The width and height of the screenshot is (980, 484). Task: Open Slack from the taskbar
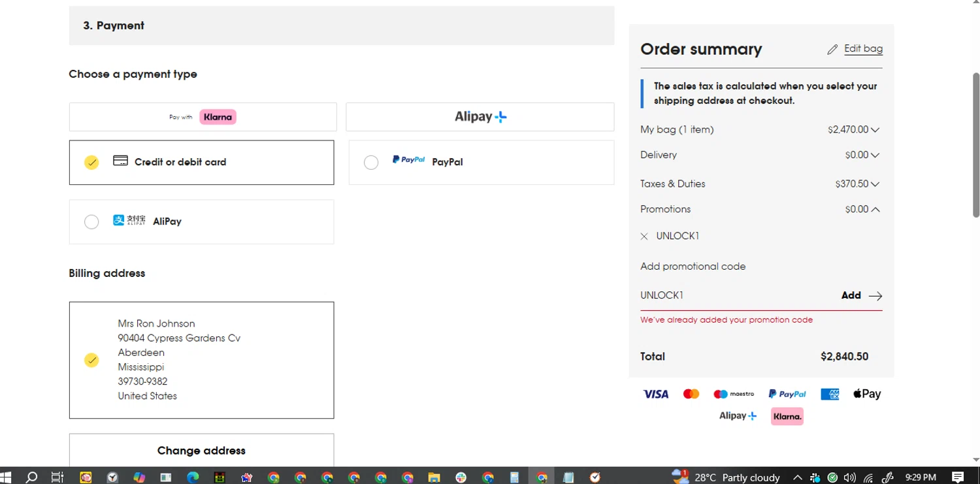click(x=461, y=477)
